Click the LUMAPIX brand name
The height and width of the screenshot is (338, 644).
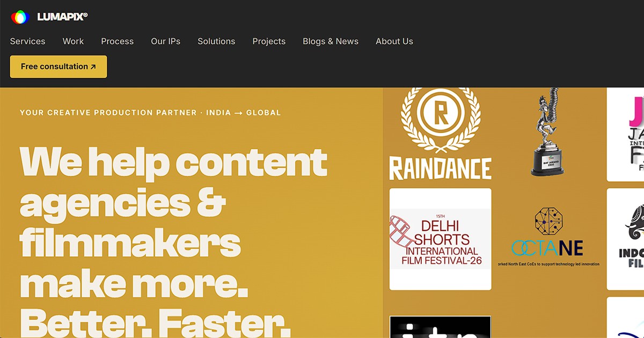pos(62,17)
